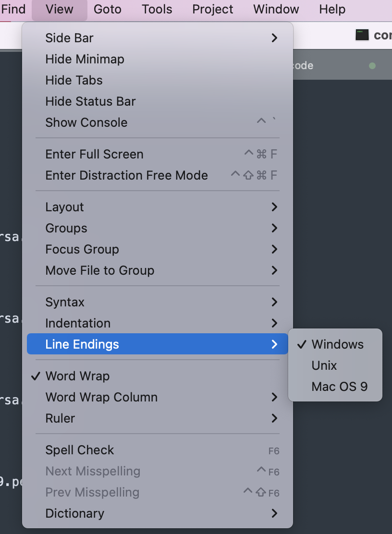This screenshot has width=392, height=534.
Task: Select Show Console
Action: (86, 122)
